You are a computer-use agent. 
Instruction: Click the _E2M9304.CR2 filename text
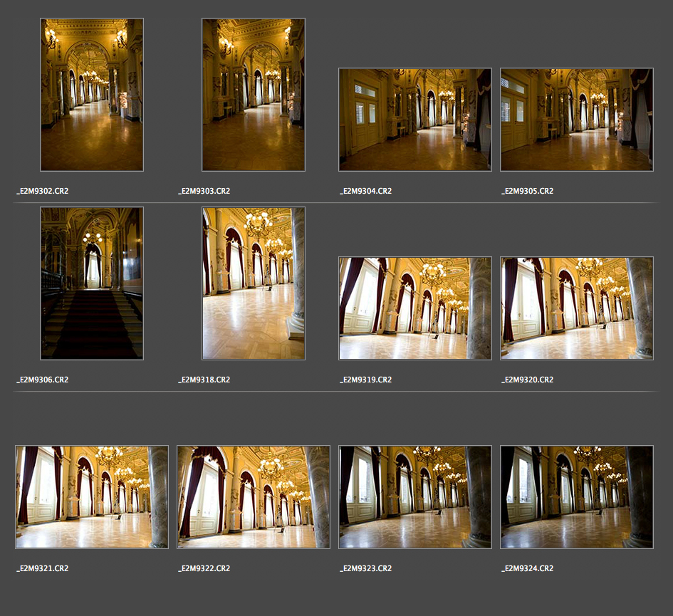tap(366, 191)
